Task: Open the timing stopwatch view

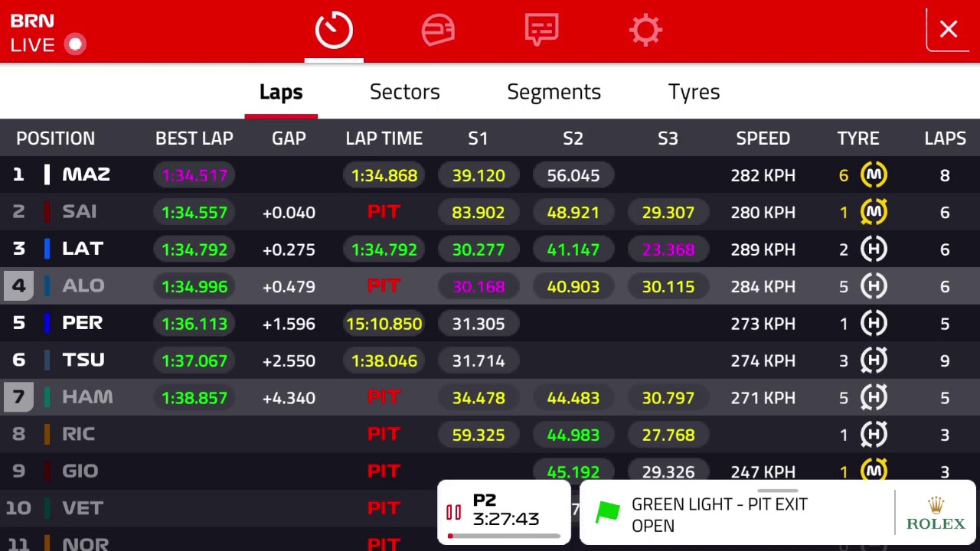Action: point(334,31)
